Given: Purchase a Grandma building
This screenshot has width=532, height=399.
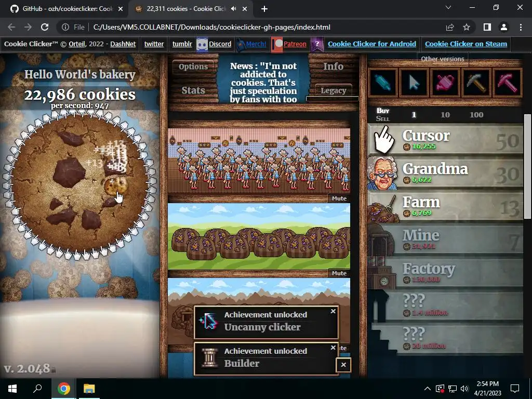Looking at the screenshot, I should point(445,174).
